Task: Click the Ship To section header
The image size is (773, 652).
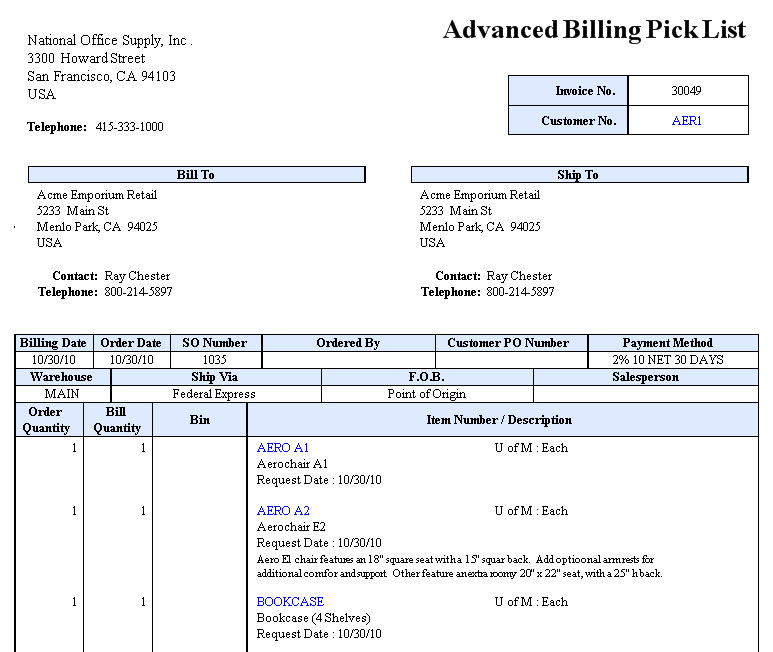Action: [x=578, y=175]
